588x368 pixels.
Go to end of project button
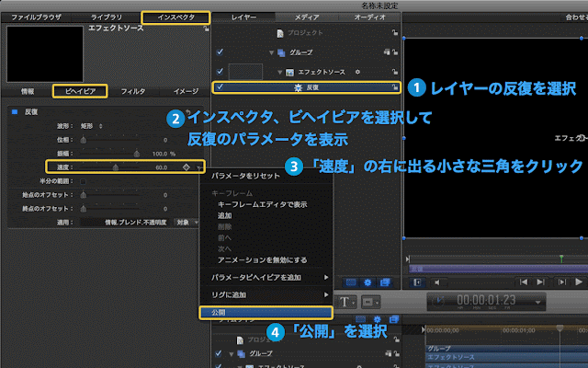[540, 282]
